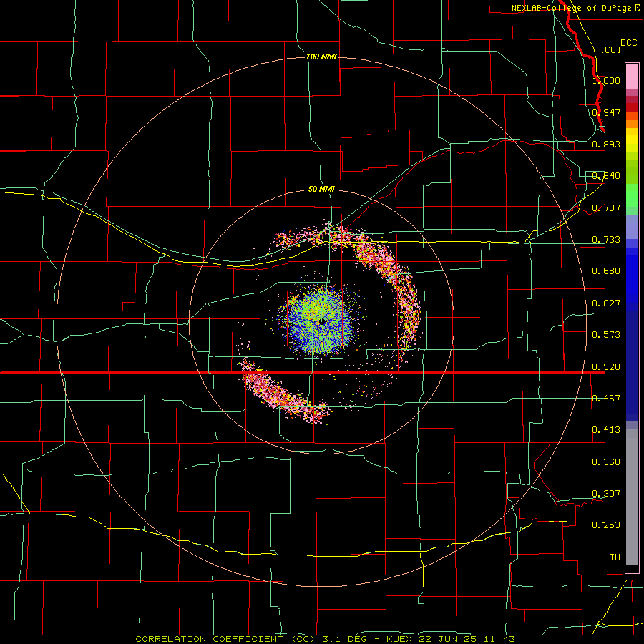Pick the gray swatch near 0.307
Image resolution: width=644 pixels, height=644 pixels.
(x=632, y=497)
